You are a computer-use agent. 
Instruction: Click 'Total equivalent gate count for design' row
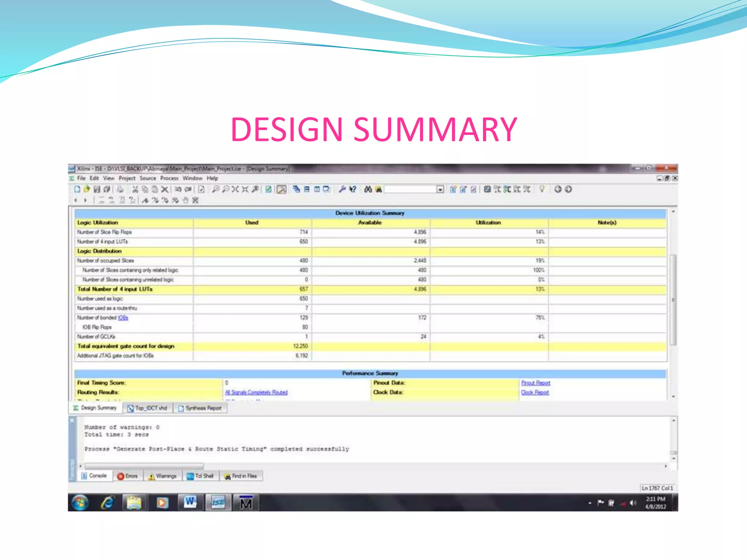[370, 346]
